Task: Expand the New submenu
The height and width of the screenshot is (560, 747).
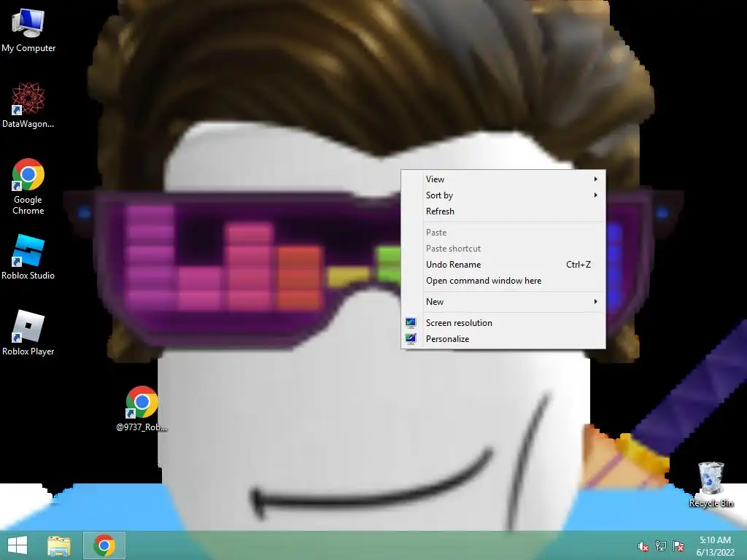Action: (503, 302)
